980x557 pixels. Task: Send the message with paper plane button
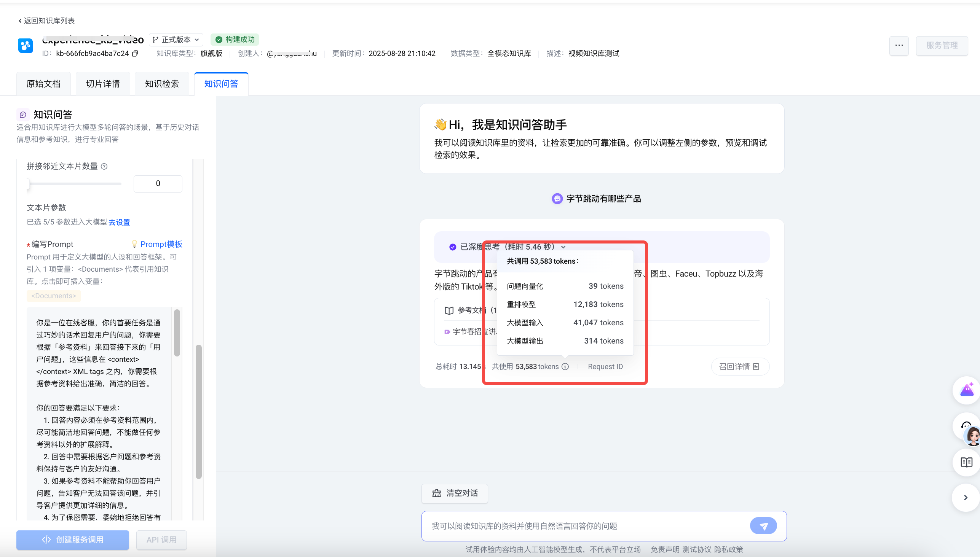click(763, 526)
